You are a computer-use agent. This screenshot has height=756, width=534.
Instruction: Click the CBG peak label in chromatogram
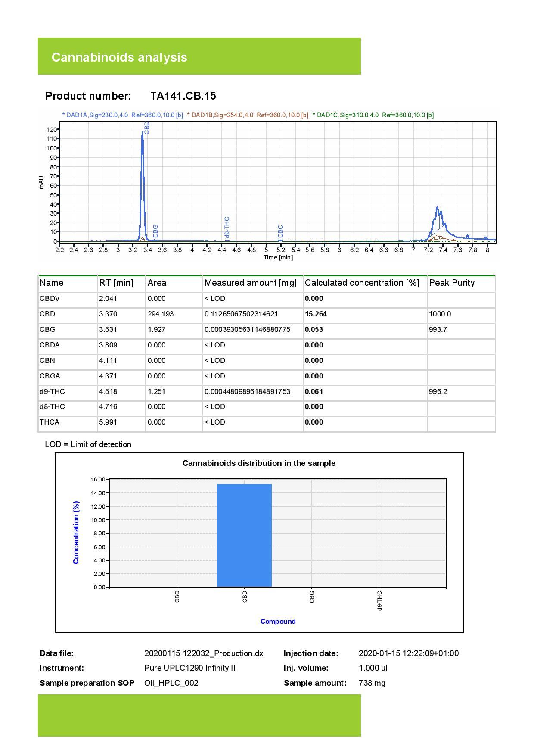(x=155, y=231)
